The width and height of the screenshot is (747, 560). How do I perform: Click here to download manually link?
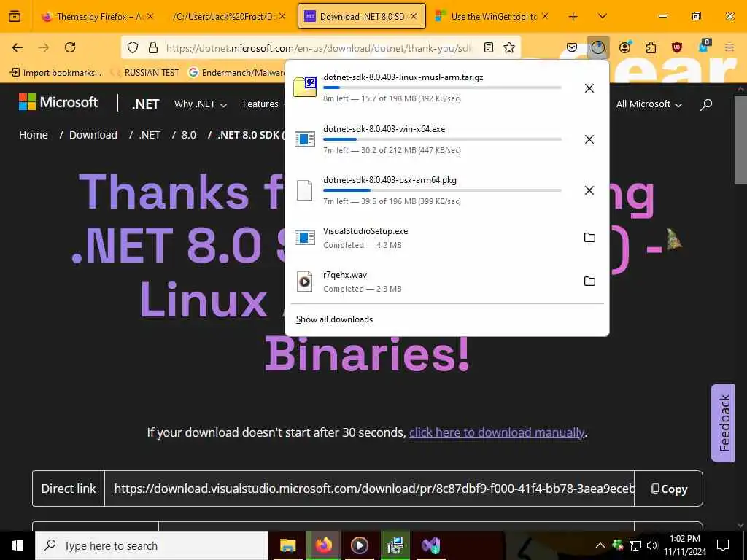[x=497, y=432]
